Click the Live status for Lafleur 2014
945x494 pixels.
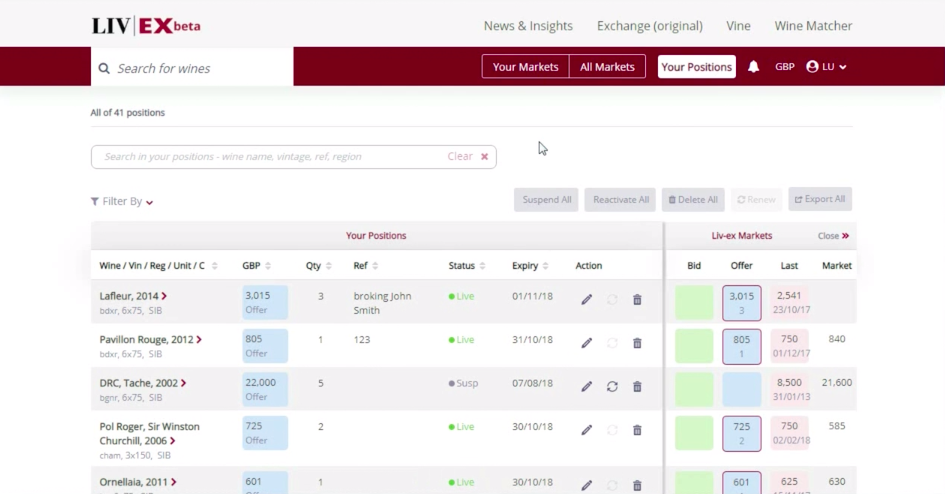[461, 296]
